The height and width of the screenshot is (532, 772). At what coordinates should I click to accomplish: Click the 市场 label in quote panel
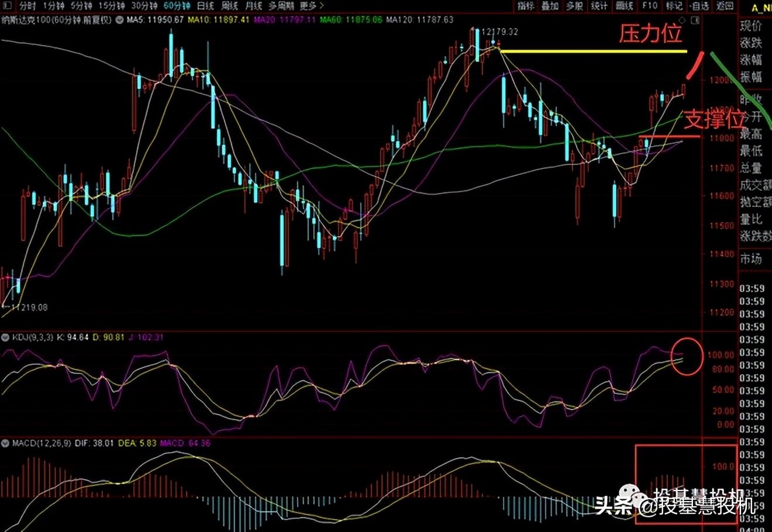[751, 258]
